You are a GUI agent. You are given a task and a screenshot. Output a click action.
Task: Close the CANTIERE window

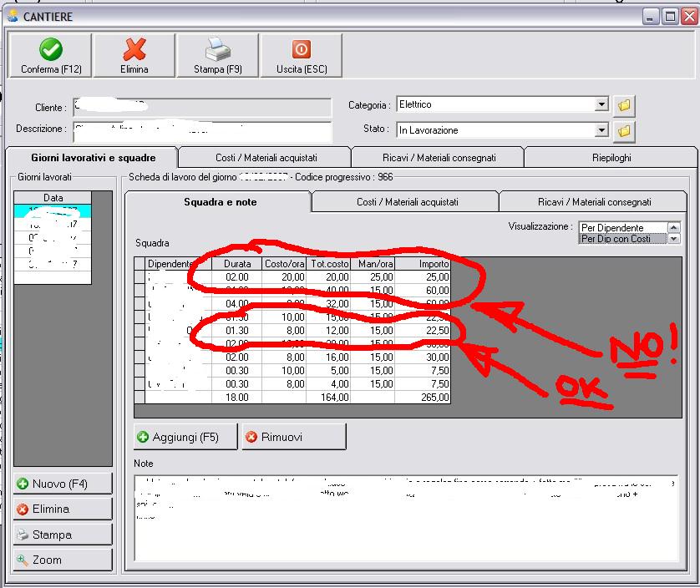tap(689, 17)
